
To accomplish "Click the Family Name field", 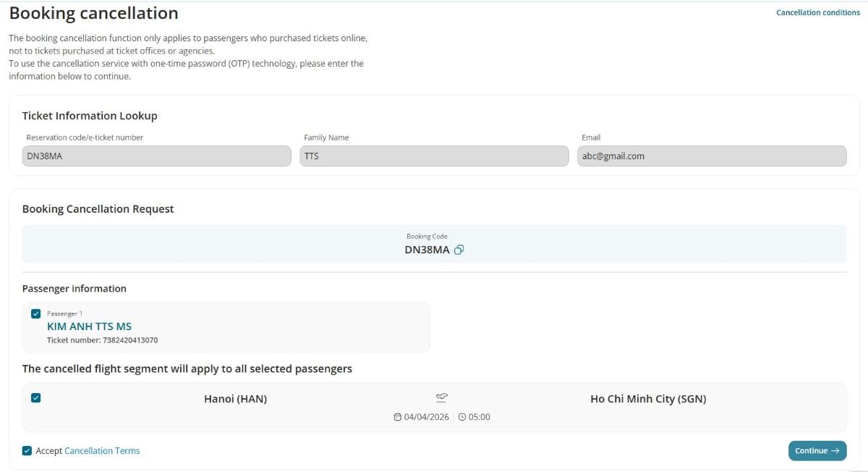I will [434, 156].
